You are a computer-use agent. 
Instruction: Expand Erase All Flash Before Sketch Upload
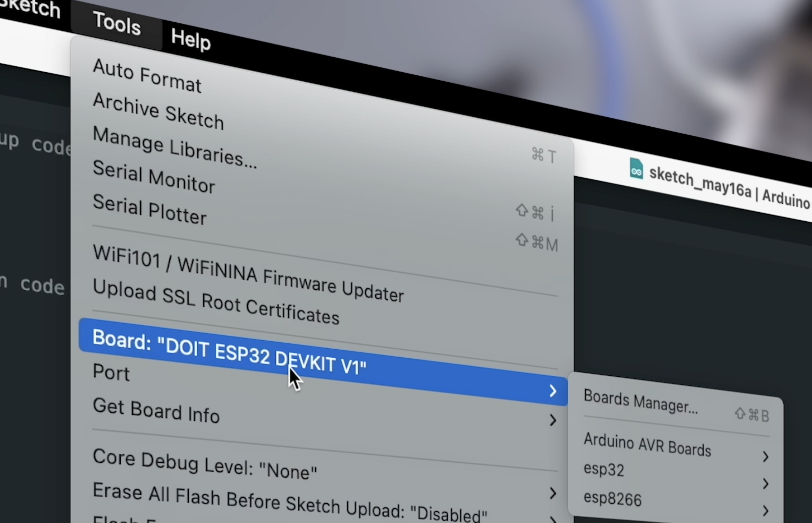(x=289, y=503)
